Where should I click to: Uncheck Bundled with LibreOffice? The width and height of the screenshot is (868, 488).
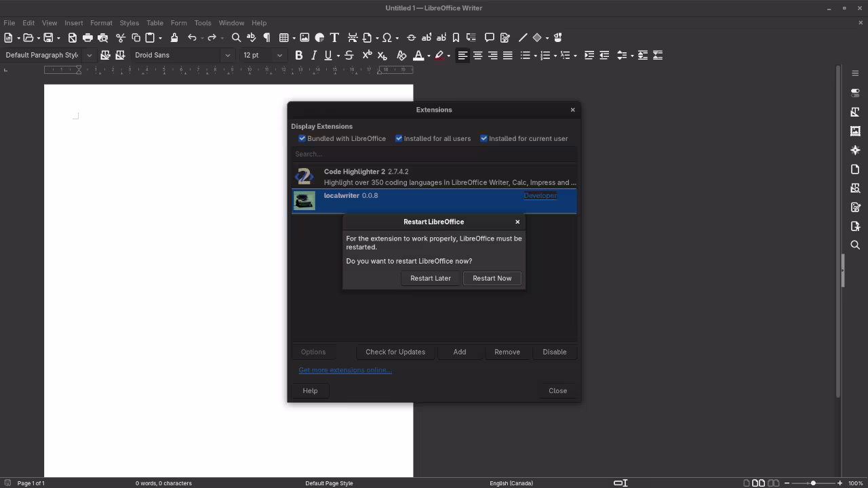[x=302, y=138]
